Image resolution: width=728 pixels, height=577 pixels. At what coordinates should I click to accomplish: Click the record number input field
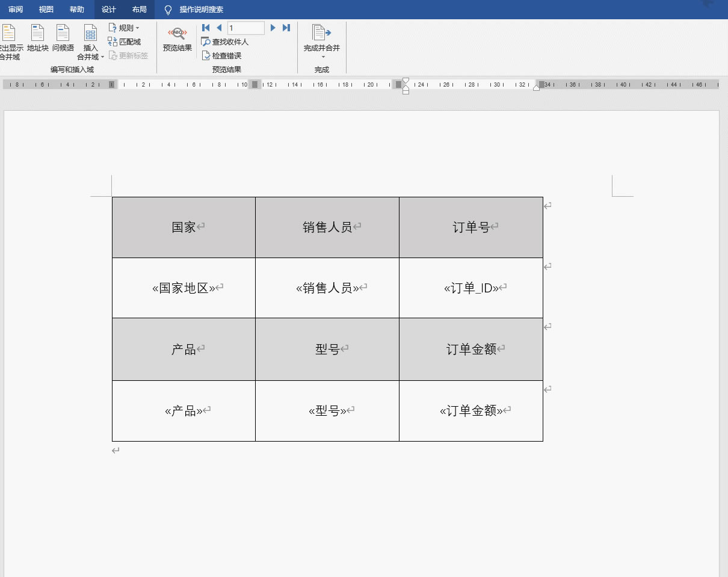tap(245, 28)
